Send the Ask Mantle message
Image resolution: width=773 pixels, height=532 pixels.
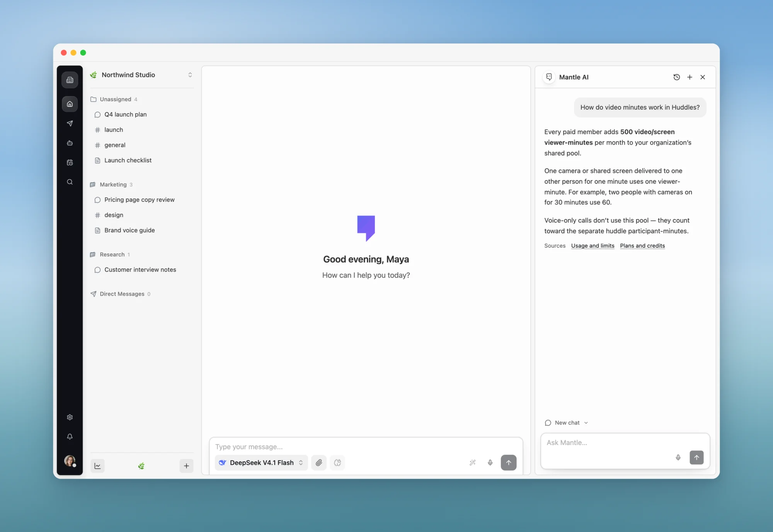696,457
